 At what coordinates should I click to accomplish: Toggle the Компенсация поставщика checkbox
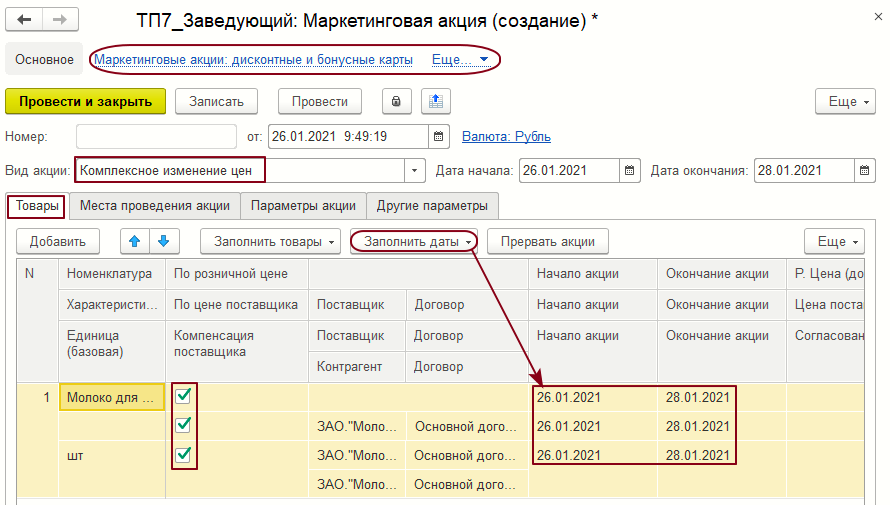(x=183, y=455)
